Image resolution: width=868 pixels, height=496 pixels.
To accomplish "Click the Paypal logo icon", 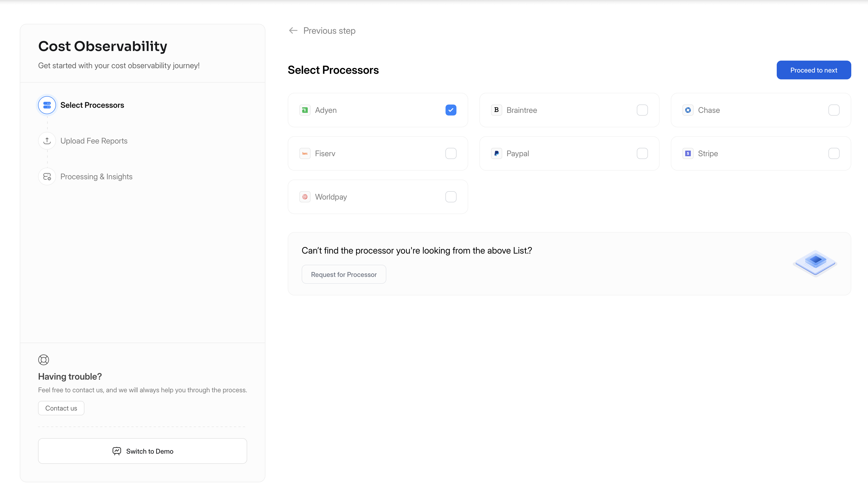I will click(496, 153).
